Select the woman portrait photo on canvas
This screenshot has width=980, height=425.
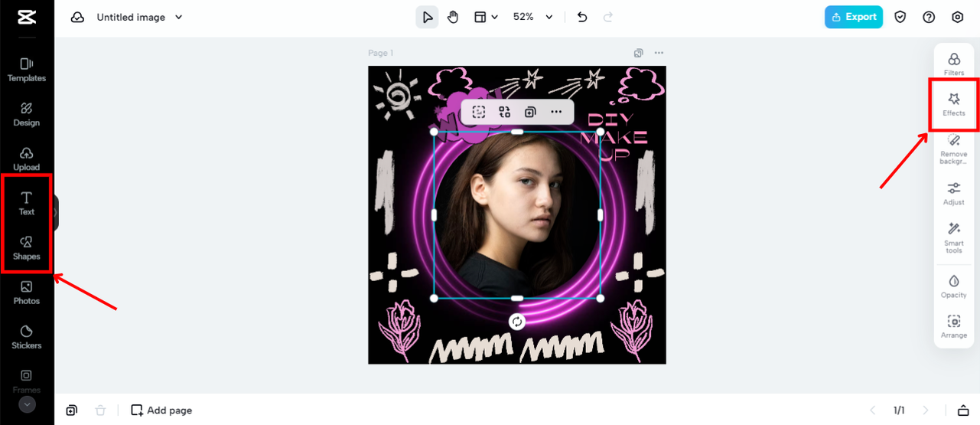517,215
